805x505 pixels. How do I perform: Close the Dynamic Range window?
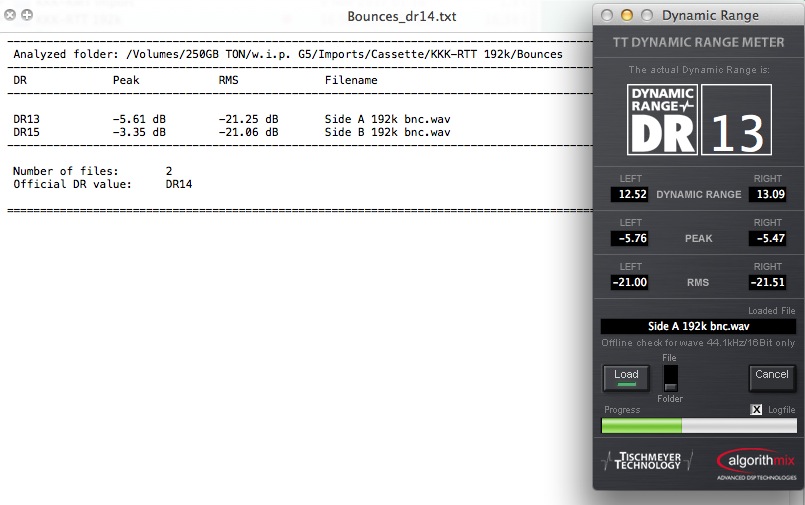(x=607, y=15)
